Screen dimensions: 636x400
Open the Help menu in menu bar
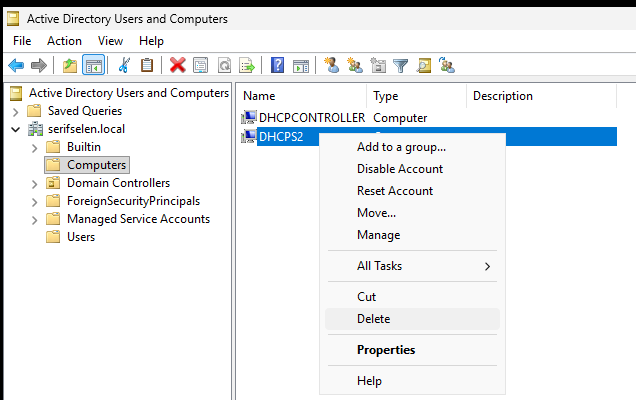(151, 41)
